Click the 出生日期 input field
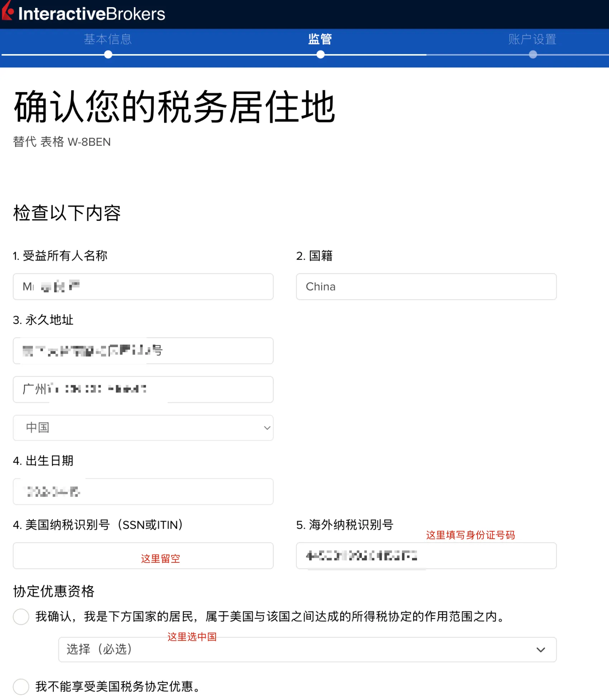609x700 pixels. pyautogui.click(x=143, y=491)
